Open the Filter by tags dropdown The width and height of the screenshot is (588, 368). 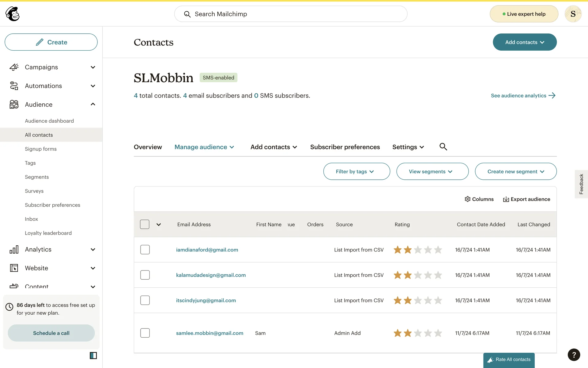(x=356, y=171)
